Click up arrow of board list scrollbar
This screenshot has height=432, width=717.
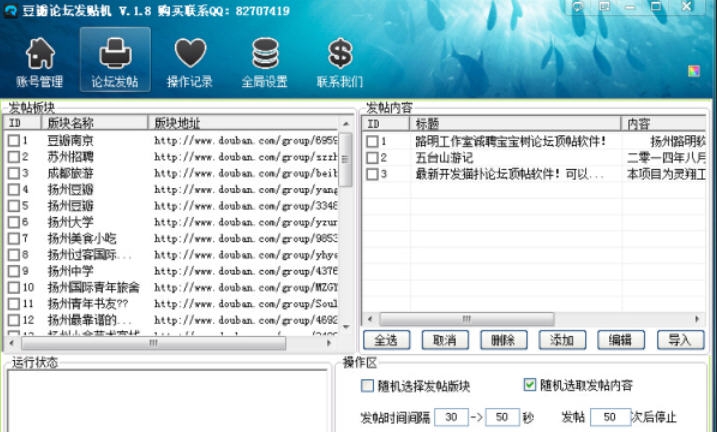[x=346, y=124]
